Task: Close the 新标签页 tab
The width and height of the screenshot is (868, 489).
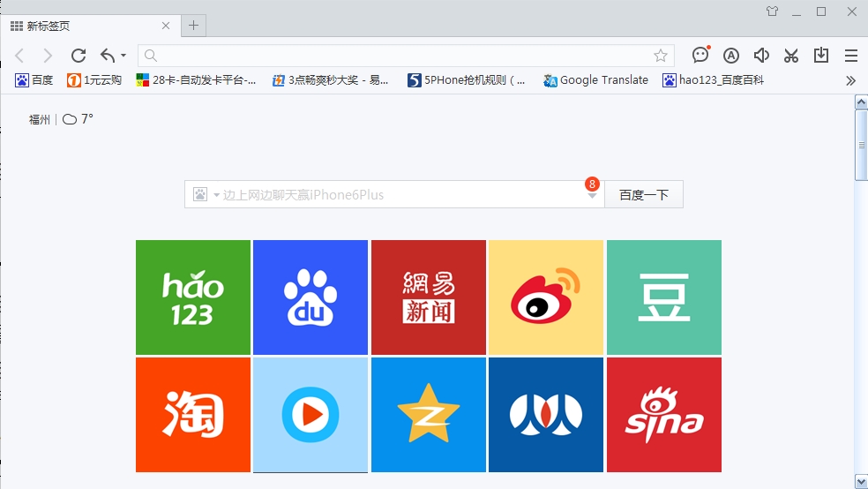Action: pos(166,26)
